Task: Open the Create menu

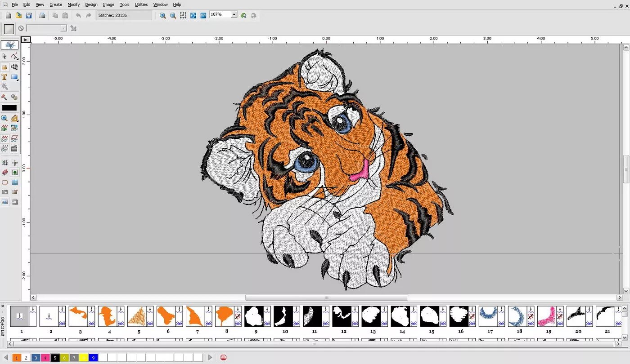Action: (x=56, y=4)
